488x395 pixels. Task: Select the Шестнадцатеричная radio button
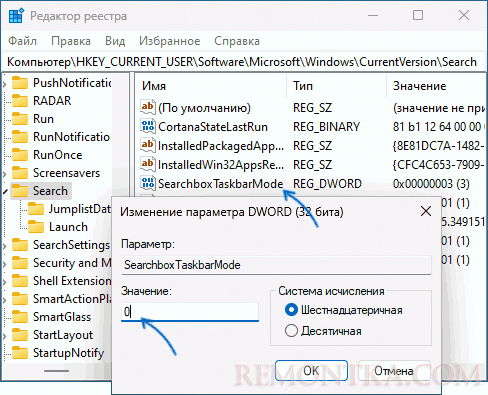point(291,310)
